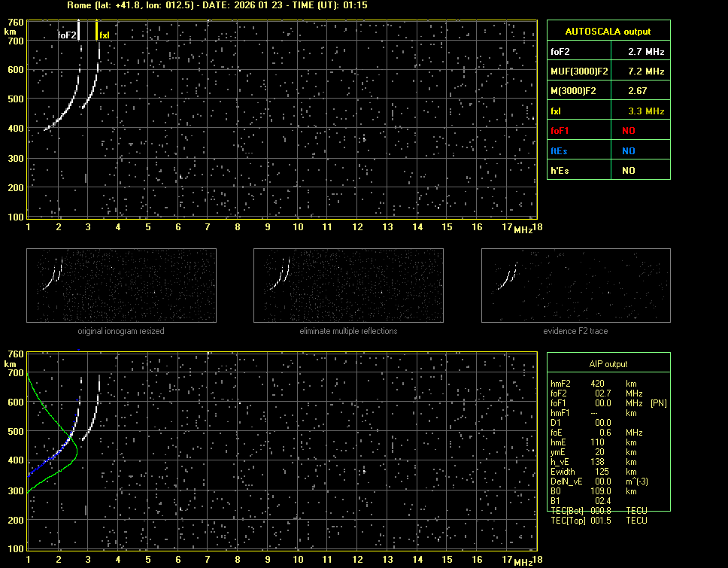Click the MUF(3000)F2 row label

578,71
